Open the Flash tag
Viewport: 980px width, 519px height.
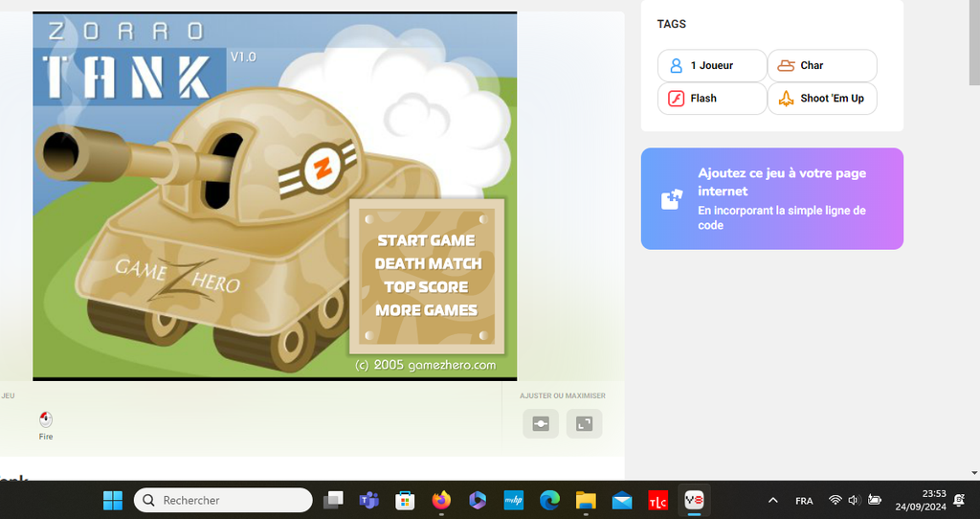tap(712, 99)
